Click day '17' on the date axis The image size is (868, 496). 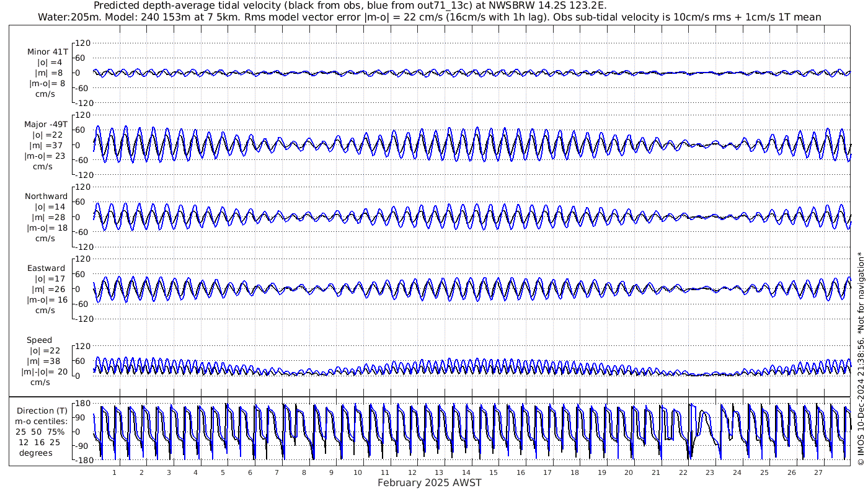pyautogui.click(x=547, y=472)
